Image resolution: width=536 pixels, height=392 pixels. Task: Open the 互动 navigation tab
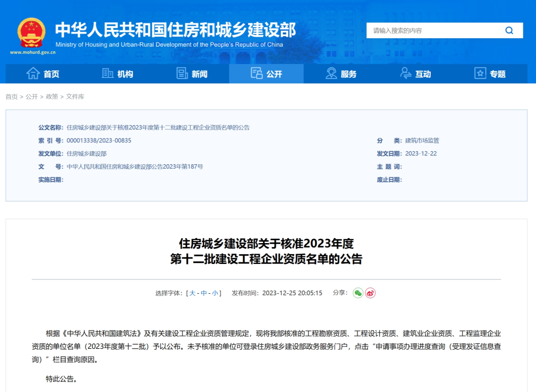(415, 73)
